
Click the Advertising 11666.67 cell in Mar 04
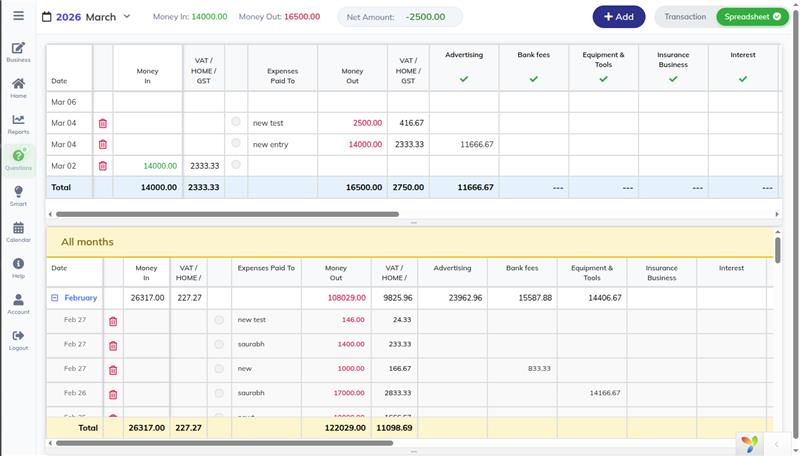point(464,145)
